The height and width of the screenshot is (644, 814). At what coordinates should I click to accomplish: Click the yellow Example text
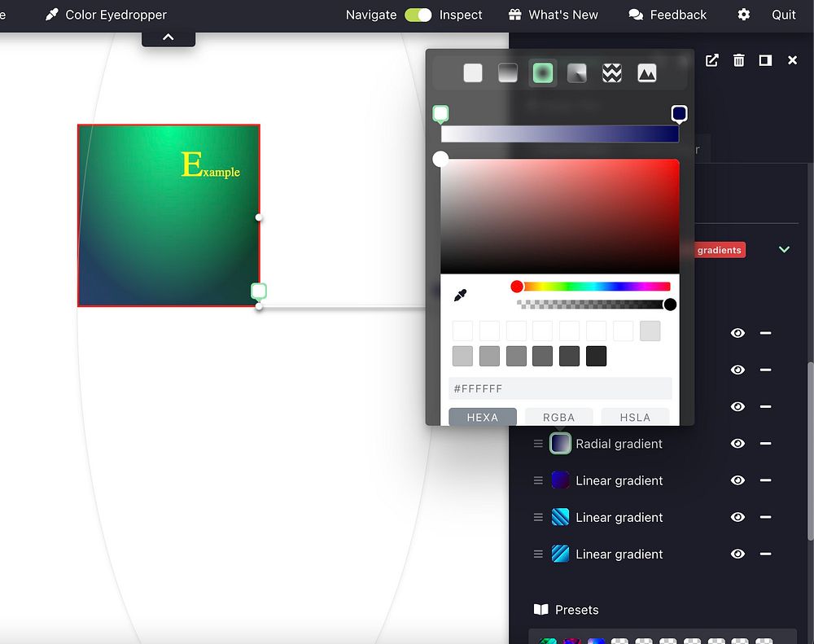tap(210, 165)
